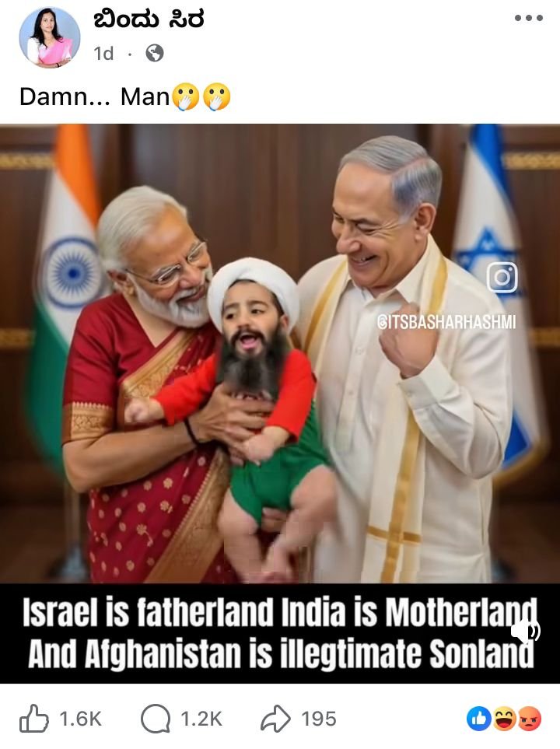Click the 'Damn... Man' post caption text

[x=95, y=97]
